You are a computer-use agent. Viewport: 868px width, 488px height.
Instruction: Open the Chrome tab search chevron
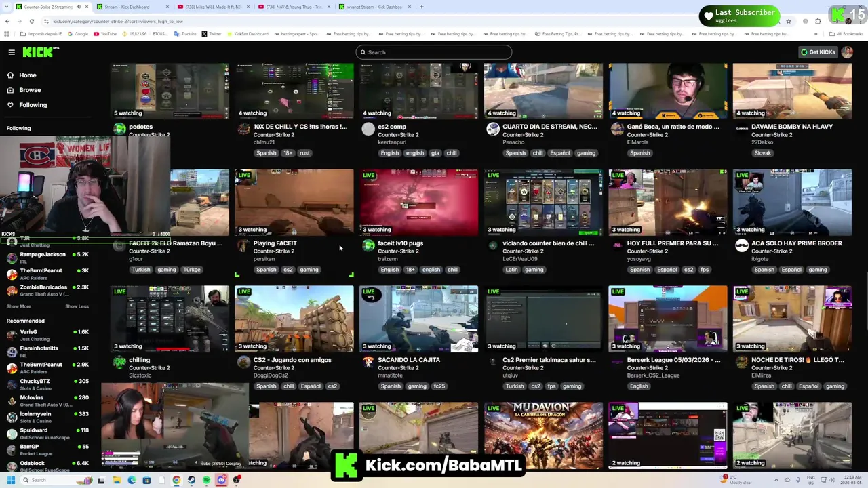pyautogui.click(x=7, y=7)
